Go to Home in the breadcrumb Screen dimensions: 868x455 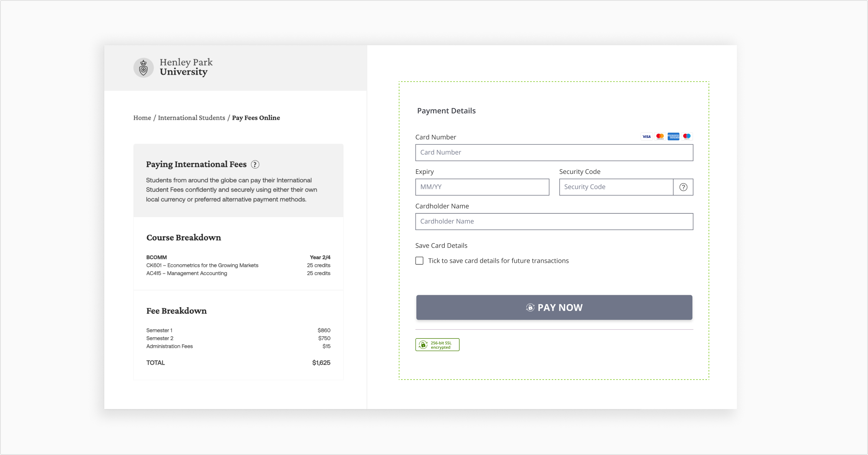(x=142, y=118)
